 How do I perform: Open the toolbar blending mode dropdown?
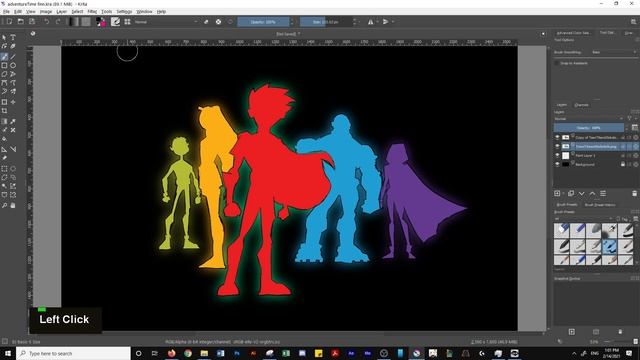click(x=166, y=22)
